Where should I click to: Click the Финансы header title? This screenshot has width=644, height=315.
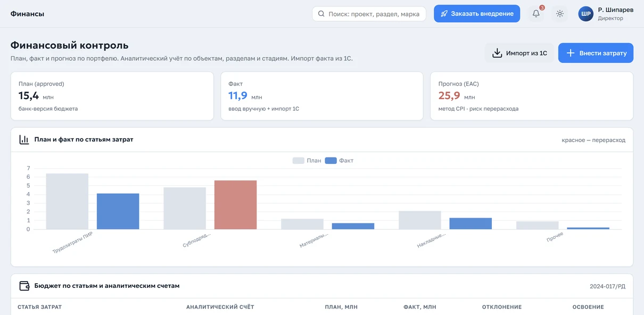(27, 14)
